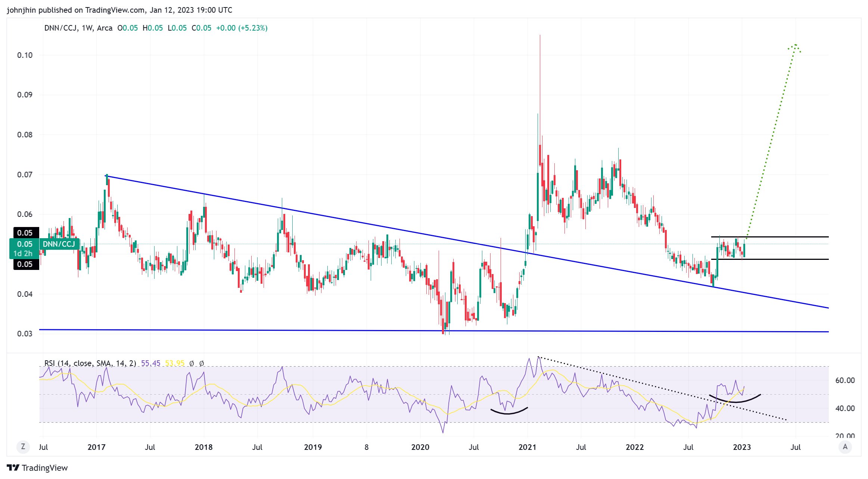868x479 pixels.
Task: Click the Z timezone button
Action: [23, 447]
